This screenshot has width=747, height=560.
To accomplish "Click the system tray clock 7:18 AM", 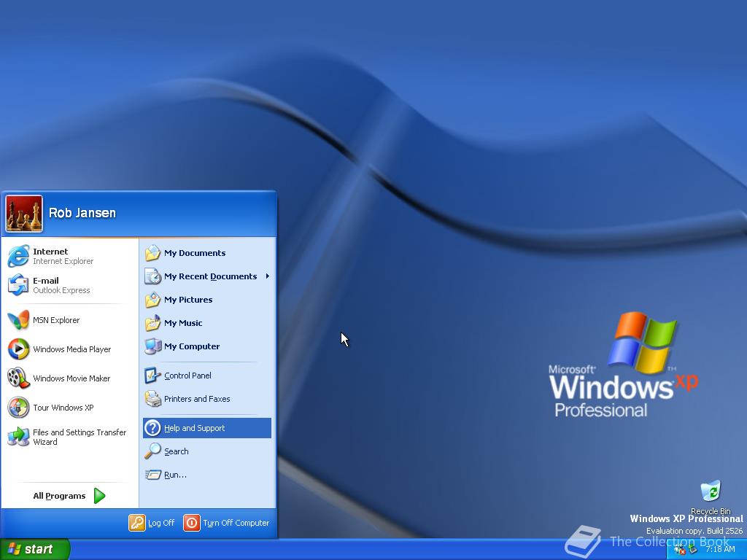I will (x=720, y=549).
